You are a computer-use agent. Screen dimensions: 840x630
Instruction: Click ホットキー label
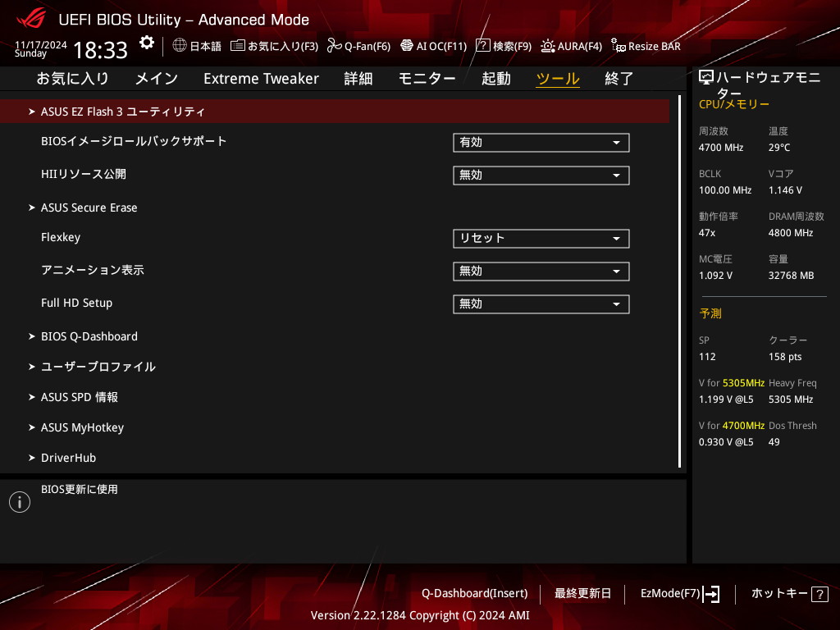tap(779, 594)
